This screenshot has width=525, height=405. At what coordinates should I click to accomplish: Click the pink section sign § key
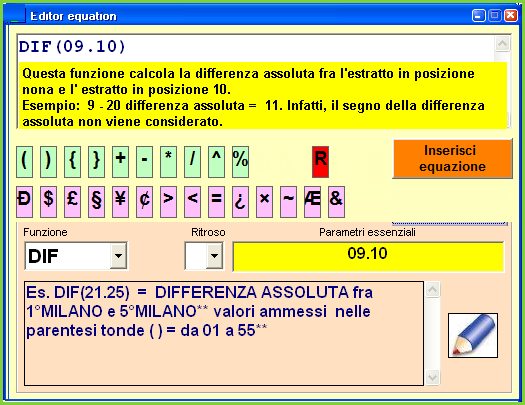[96, 202]
